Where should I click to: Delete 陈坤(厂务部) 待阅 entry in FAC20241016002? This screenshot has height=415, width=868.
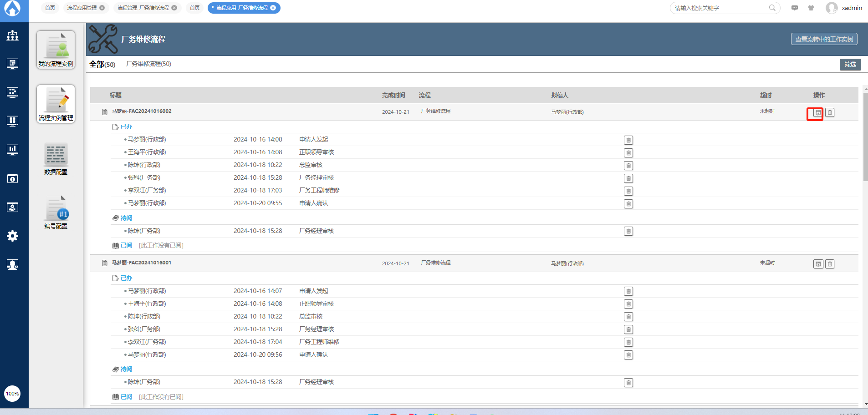(x=628, y=231)
